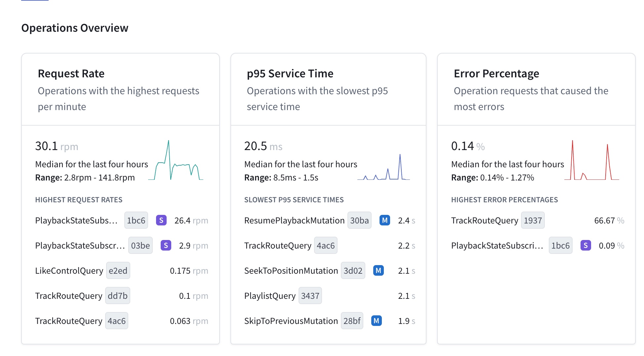Click the S subscription badge beside PlaybackStateSubs 1bc6
The image size is (644, 356).
161,220
